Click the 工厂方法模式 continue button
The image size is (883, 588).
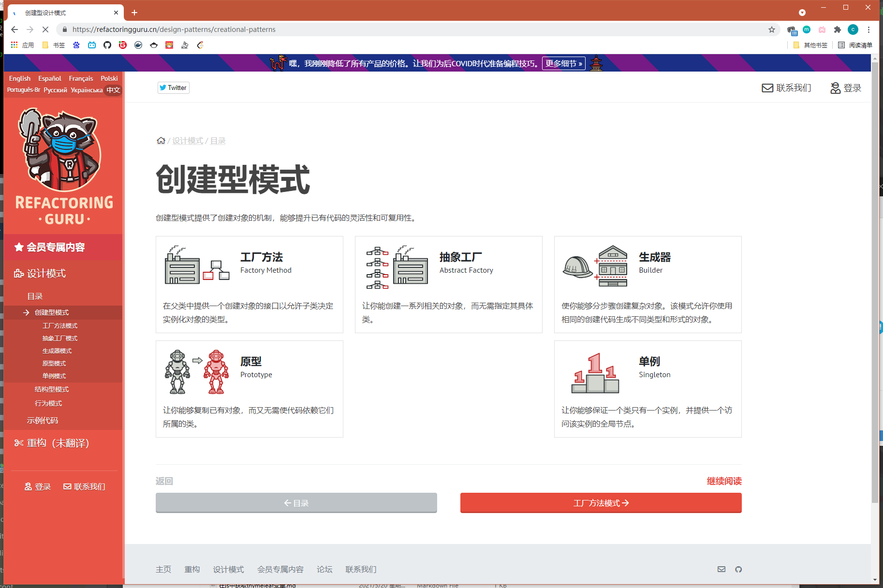(x=601, y=503)
